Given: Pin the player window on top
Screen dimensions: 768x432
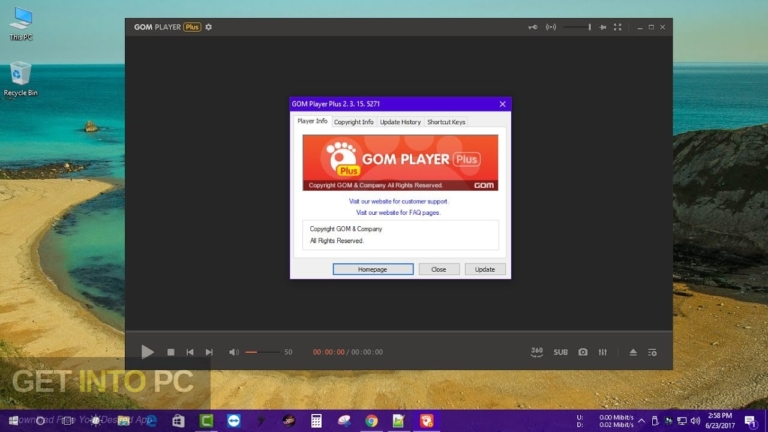Looking at the screenshot, I should click(x=602, y=27).
